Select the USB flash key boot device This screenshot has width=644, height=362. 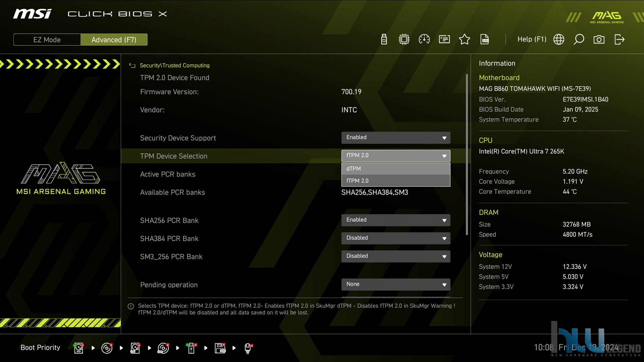pyautogui.click(x=192, y=348)
